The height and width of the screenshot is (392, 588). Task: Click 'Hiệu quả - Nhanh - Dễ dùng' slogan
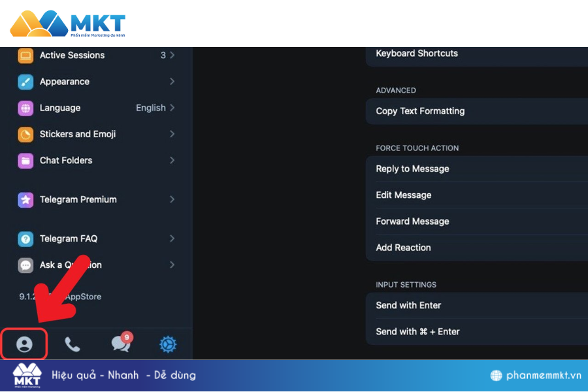pos(123,375)
